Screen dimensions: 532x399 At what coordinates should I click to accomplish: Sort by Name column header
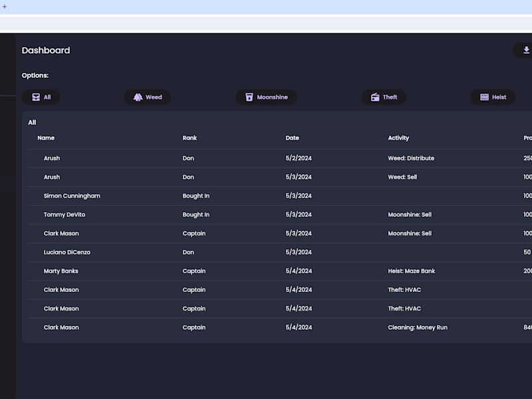[46, 138]
